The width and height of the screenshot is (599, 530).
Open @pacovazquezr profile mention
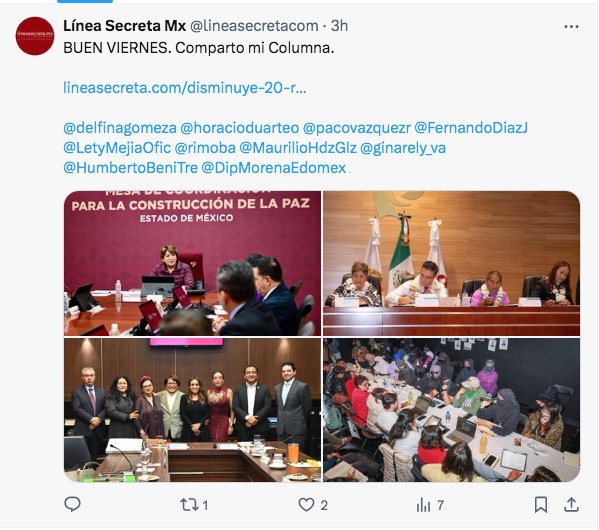click(x=356, y=128)
